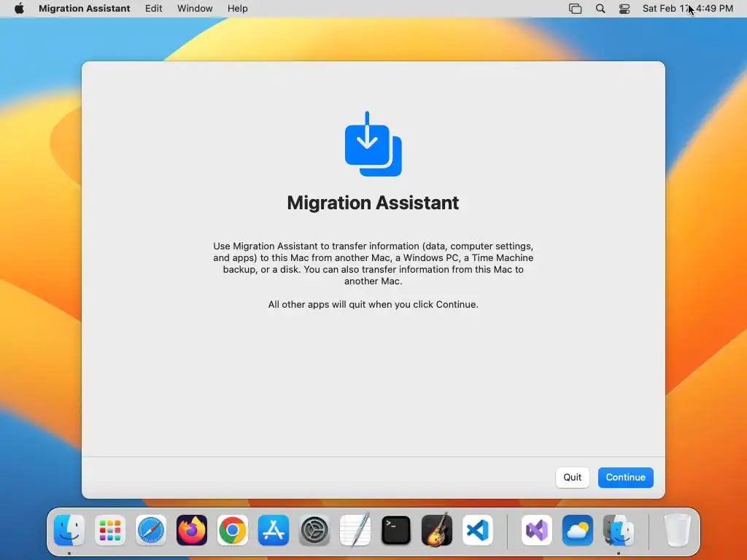Image resolution: width=747 pixels, height=560 pixels.
Task: Launch Google Chrome from the Dock
Action: [233, 530]
